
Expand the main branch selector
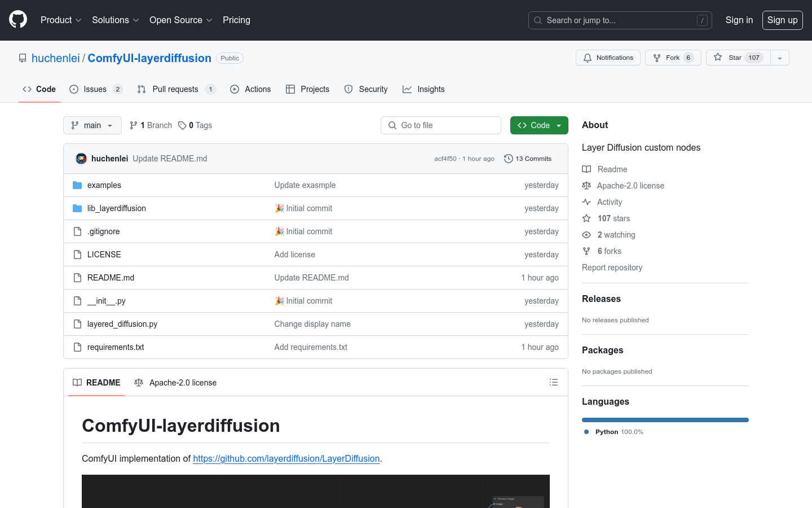(x=92, y=125)
